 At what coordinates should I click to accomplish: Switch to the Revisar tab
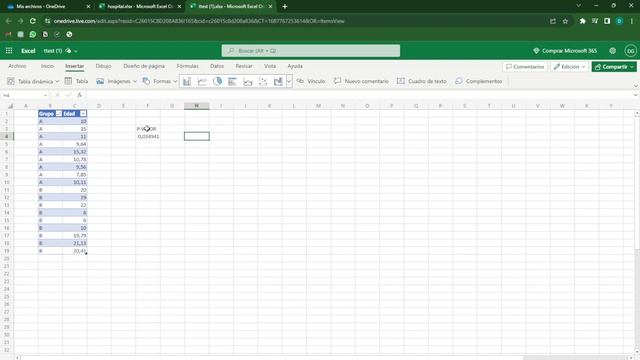tap(244, 66)
